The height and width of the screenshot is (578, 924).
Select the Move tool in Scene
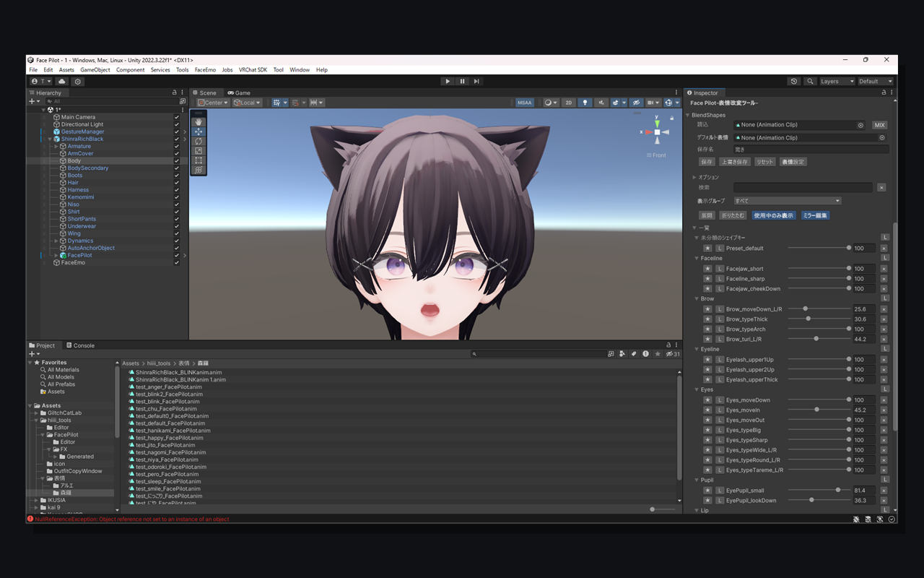pyautogui.click(x=199, y=131)
